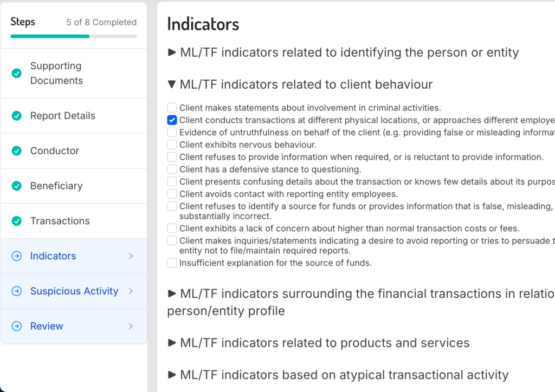Go to the Review step
This screenshot has width=555, height=392.
[47, 326]
